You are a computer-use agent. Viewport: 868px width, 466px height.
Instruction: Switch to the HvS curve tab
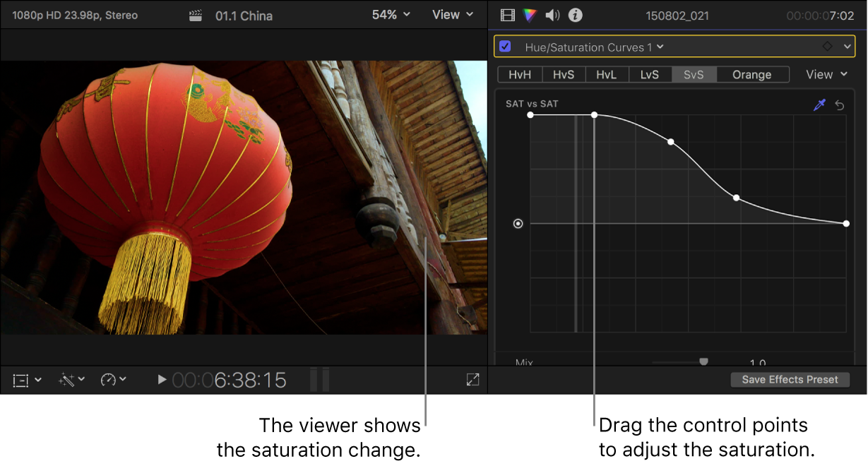(563, 73)
